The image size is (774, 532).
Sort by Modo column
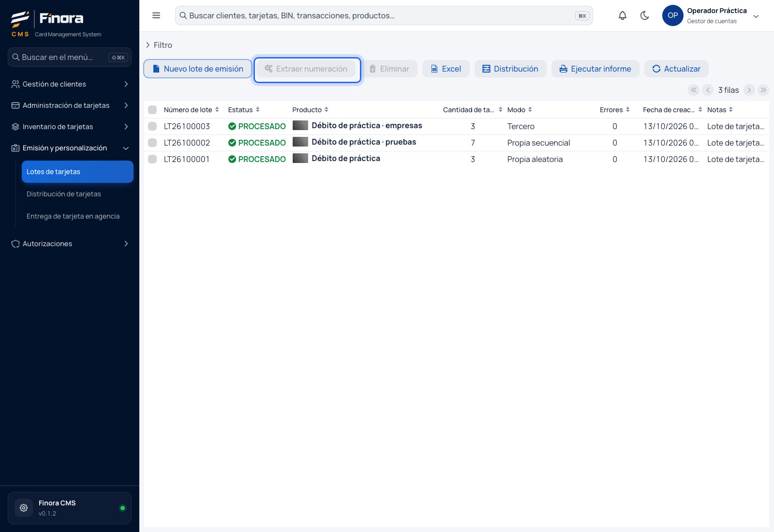point(520,110)
